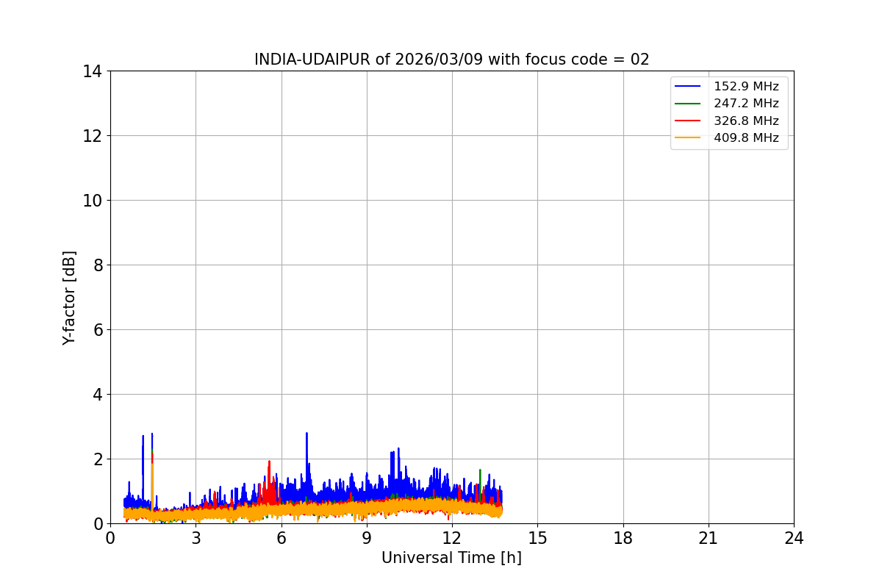Image resolution: width=882 pixels, height=588 pixels.
Task: Click the green 247.2 MHz legend line
Action: pos(689,104)
